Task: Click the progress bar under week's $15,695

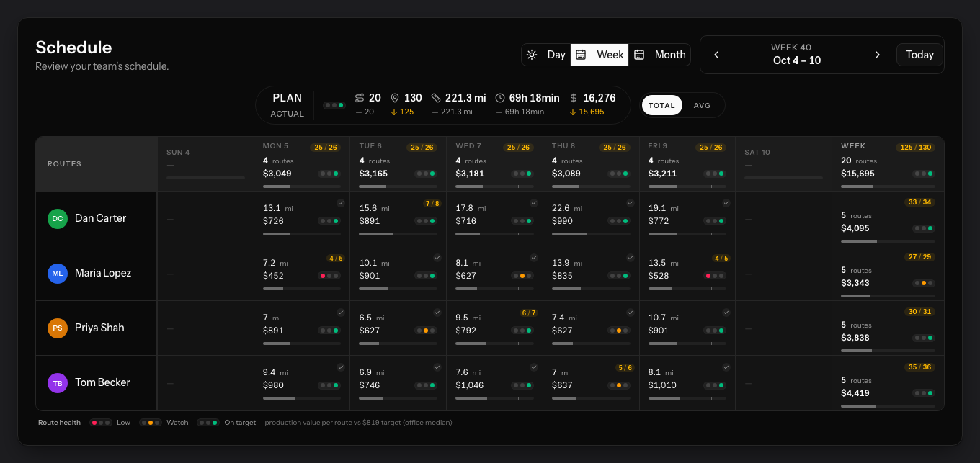Action: pos(888,186)
